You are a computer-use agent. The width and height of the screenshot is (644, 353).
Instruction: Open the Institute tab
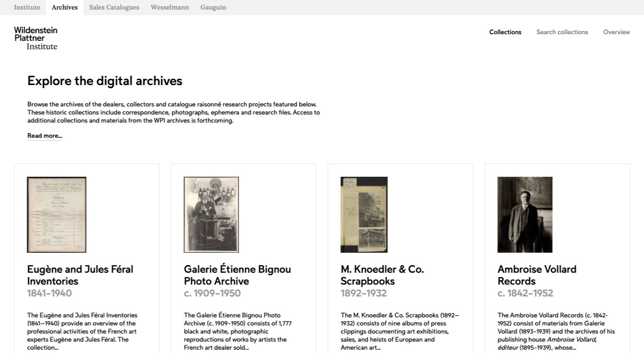pyautogui.click(x=27, y=7)
